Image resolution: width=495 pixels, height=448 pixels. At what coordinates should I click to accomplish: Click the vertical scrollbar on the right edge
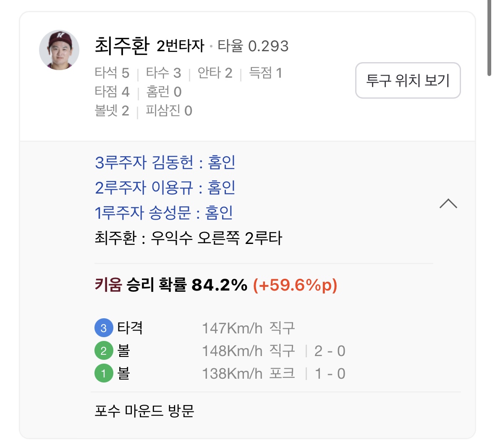(489, 38)
